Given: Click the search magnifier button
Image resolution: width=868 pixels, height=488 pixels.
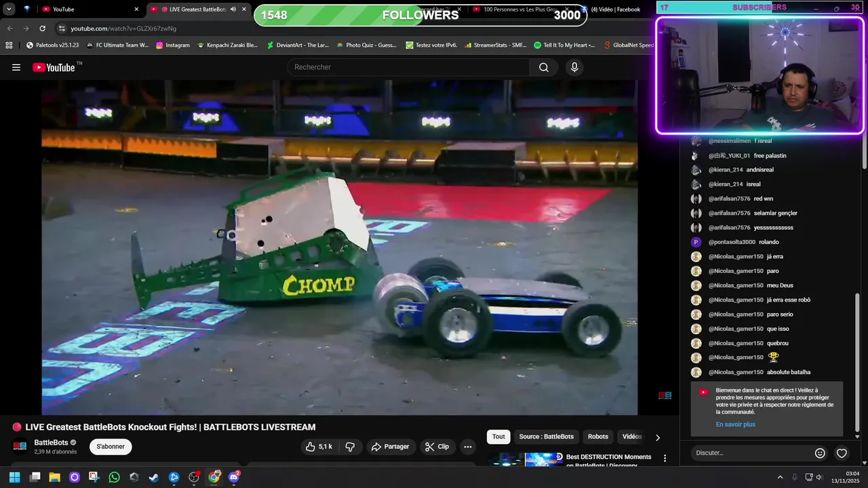Looking at the screenshot, I should pyautogui.click(x=544, y=67).
